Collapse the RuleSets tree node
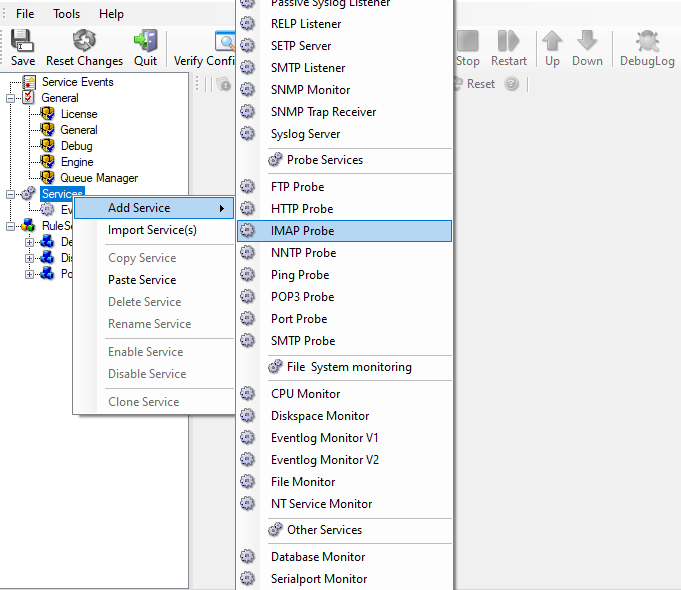Viewport: 681px width, 590px height. click(11, 226)
